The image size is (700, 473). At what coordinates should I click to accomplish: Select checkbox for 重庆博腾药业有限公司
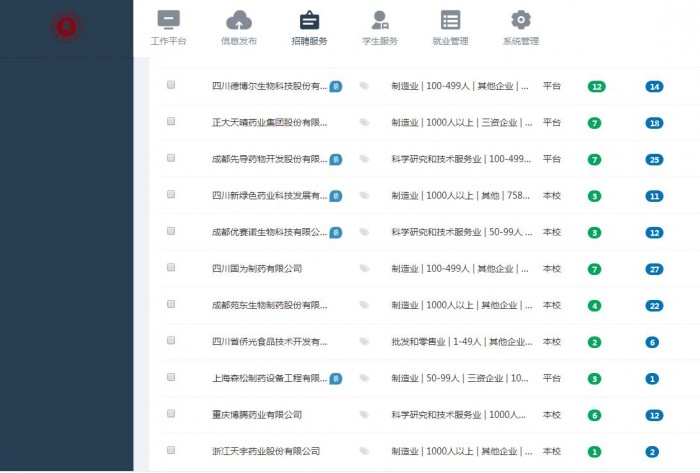coord(171,414)
